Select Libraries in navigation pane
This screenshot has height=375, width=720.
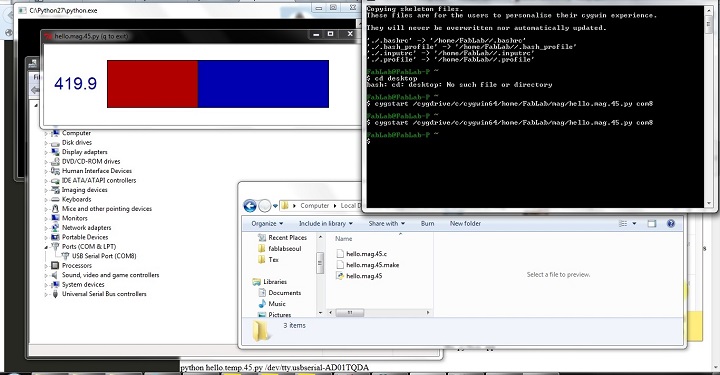270,282
